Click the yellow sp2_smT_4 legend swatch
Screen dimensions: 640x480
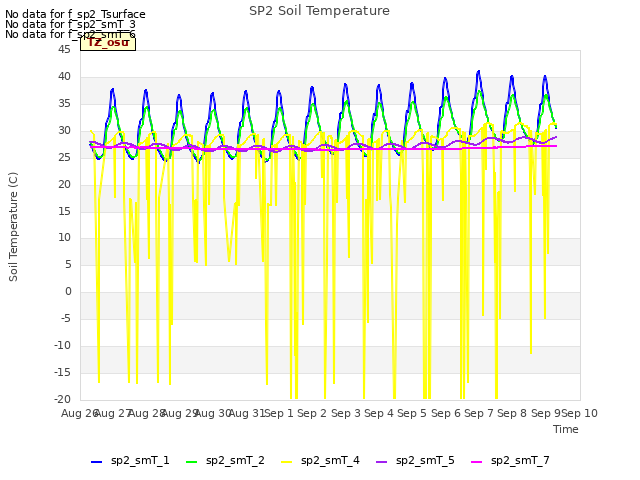point(287,462)
